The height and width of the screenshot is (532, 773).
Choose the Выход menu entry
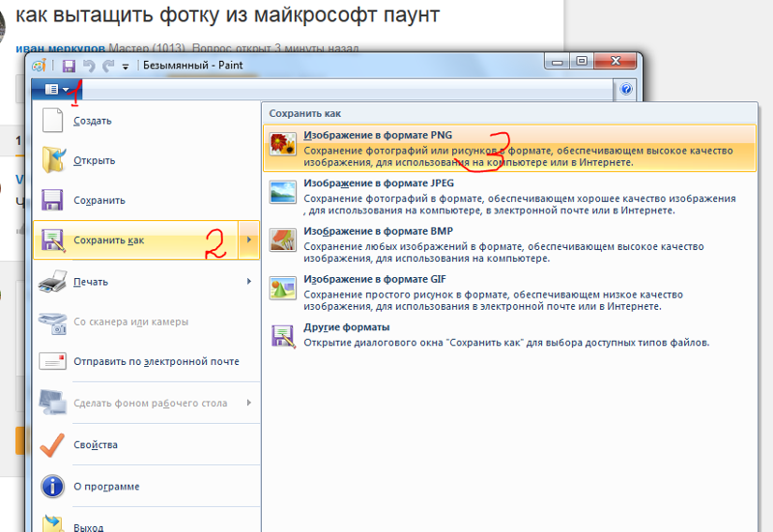[x=147, y=521]
